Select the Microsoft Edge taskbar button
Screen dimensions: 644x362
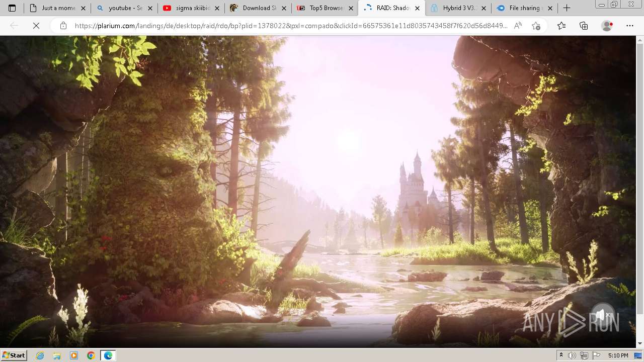(108, 355)
